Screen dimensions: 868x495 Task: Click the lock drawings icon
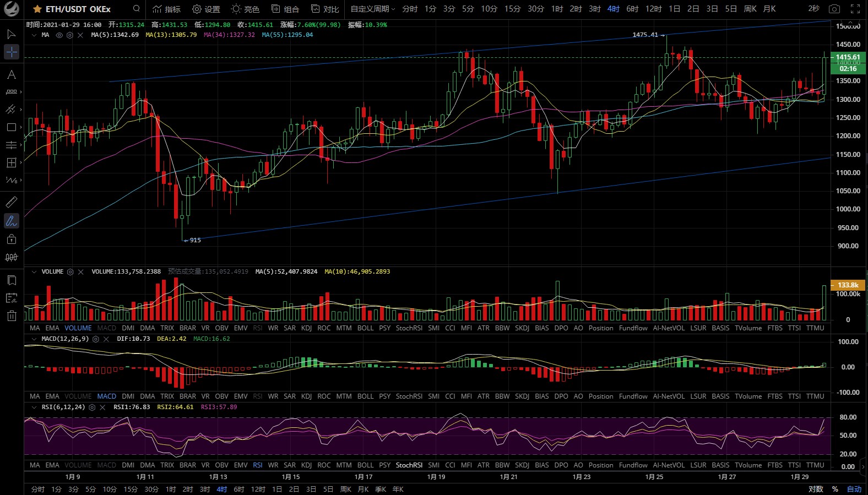point(12,239)
